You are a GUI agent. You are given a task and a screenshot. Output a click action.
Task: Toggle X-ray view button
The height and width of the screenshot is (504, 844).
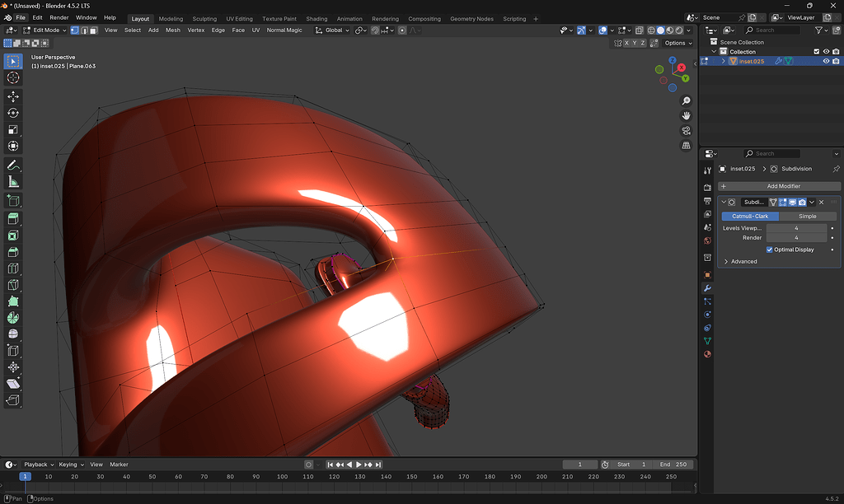639,30
